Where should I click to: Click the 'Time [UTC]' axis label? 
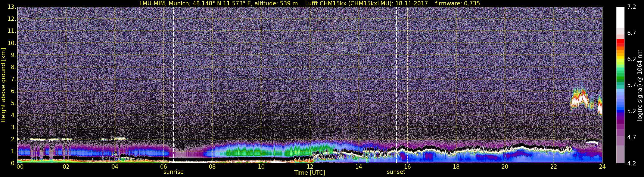coord(309,173)
